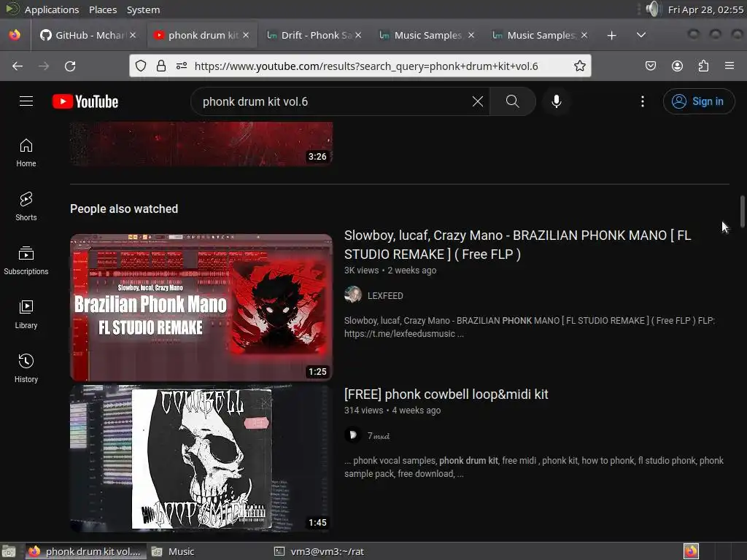Screen dimensions: 747x560
Task: Click the Sign in button
Action: [699, 101]
